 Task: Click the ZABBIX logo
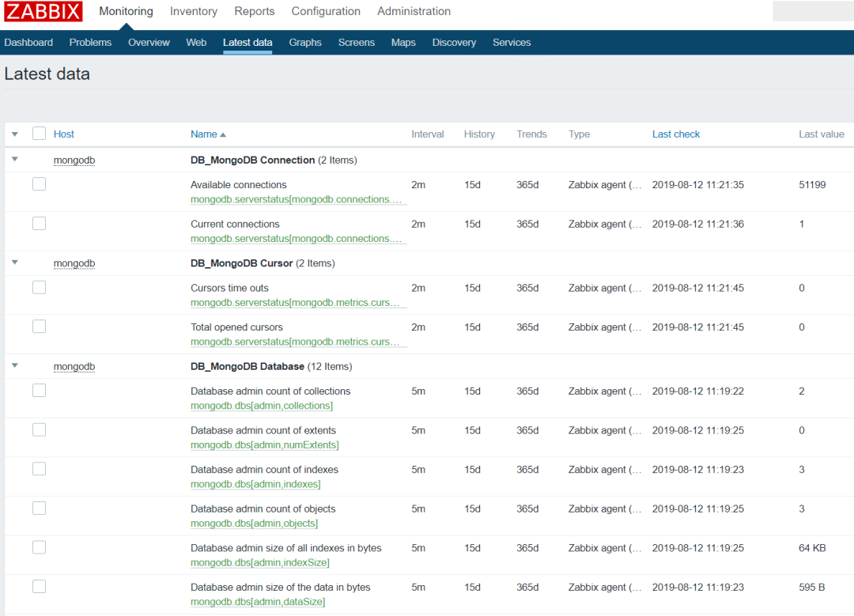(x=43, y=11)
